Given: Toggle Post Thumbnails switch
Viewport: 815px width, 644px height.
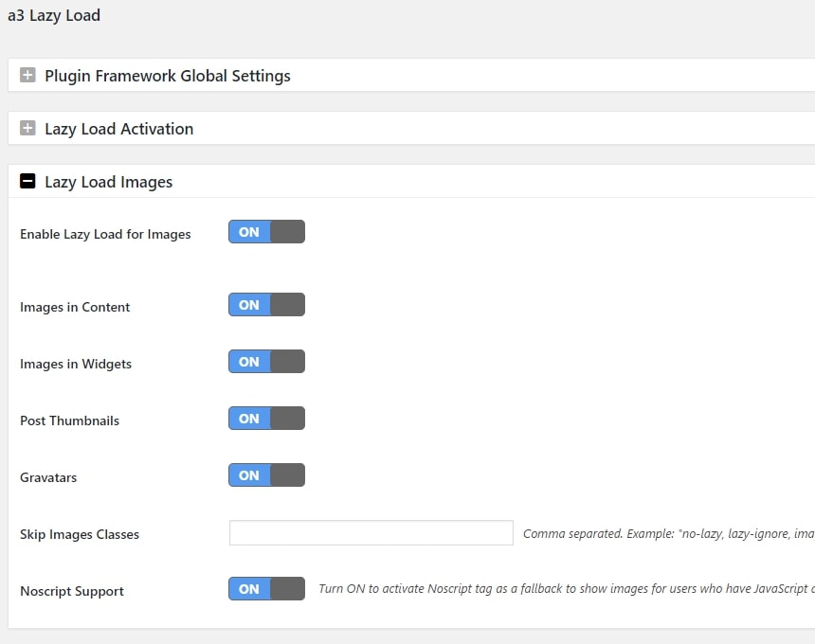Looking at the screenshot, I should [266, 419].
